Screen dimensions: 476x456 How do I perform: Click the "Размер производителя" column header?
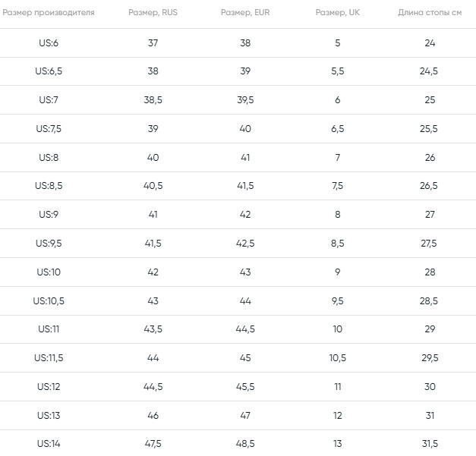point(49,14)
